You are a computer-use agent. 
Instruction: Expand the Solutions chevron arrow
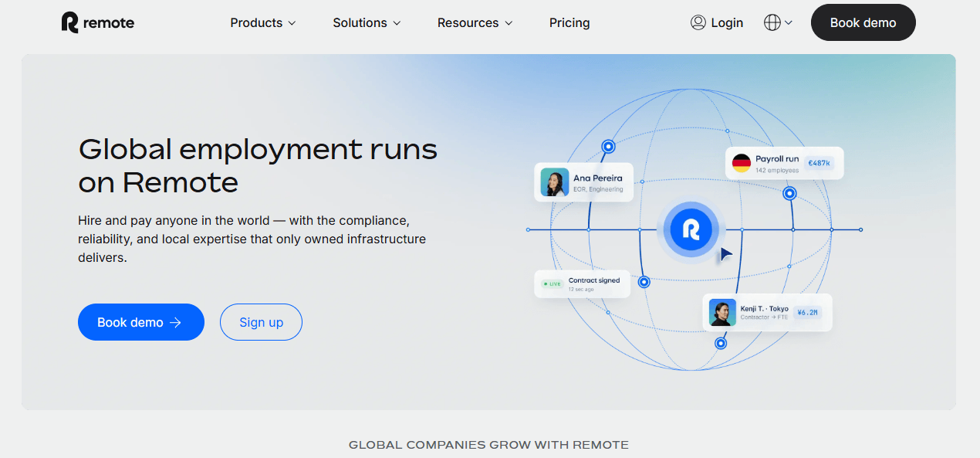point(397,23)
